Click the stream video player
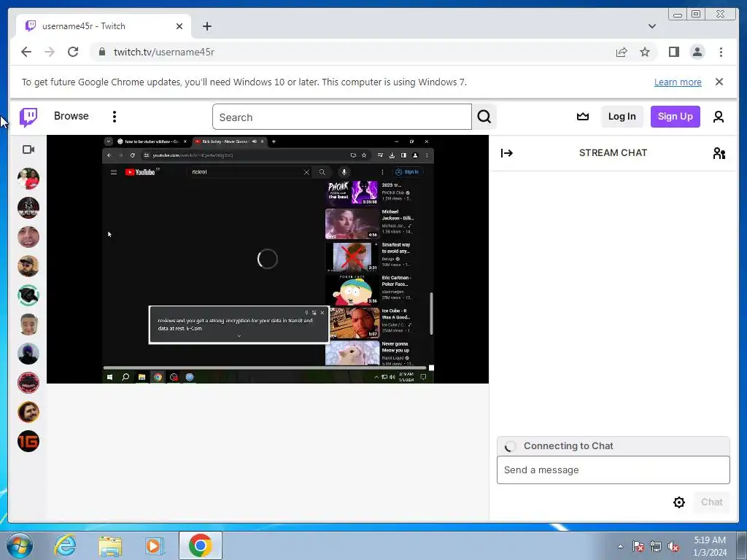The image size is (747, 560). tap(268, 259)
